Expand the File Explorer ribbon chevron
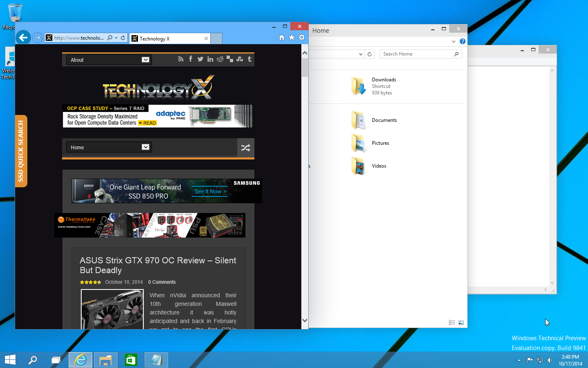Image resolution: width=588 pixels, height=368 pixels. [453, 41]
